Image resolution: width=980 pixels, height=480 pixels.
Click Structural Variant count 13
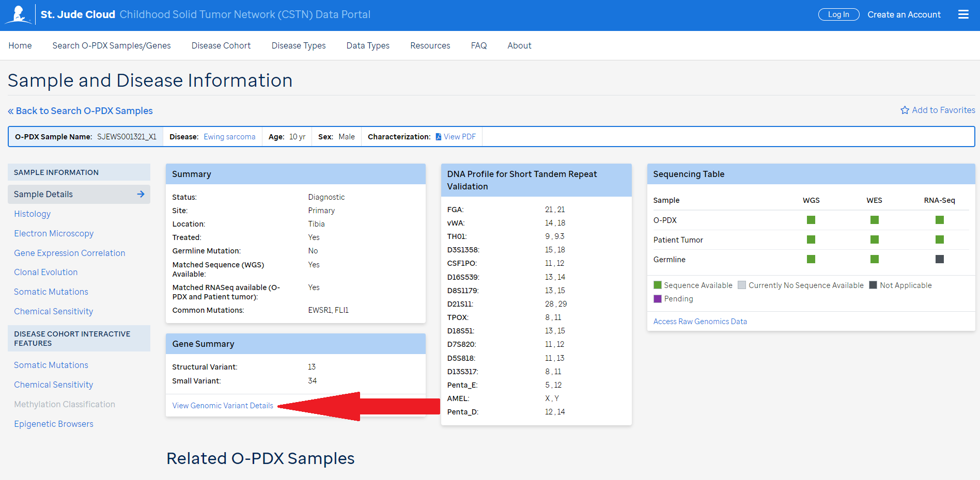(x=312, y=367)
